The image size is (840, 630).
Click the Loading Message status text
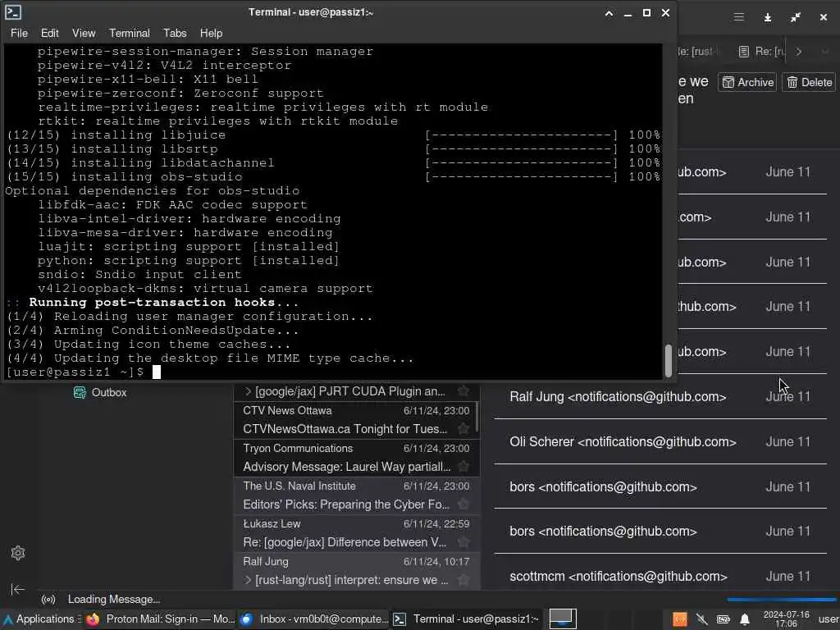tap(113, 600)
